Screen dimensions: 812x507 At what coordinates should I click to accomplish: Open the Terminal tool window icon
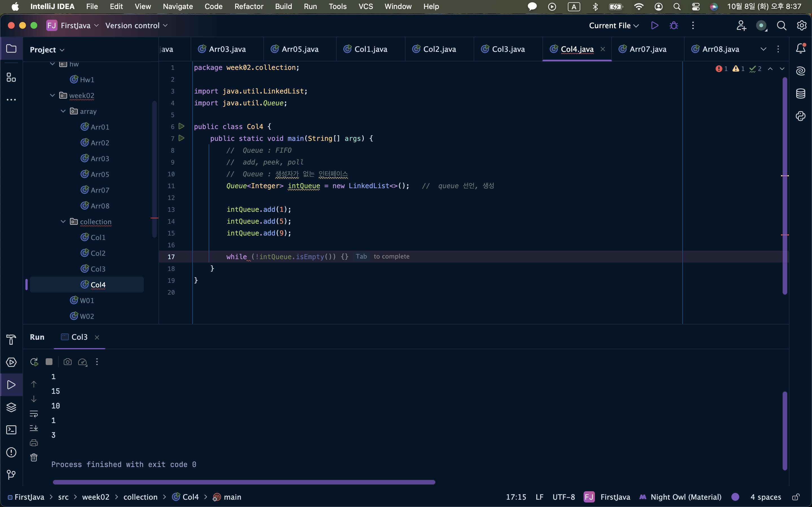pos(11,430)
